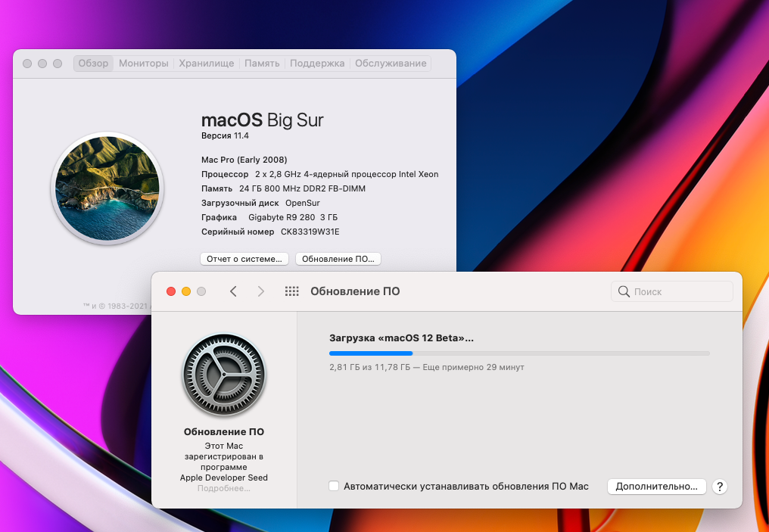Switch to the Обзор tab
This screenshot has height=532, width=769.
point(93,64)
